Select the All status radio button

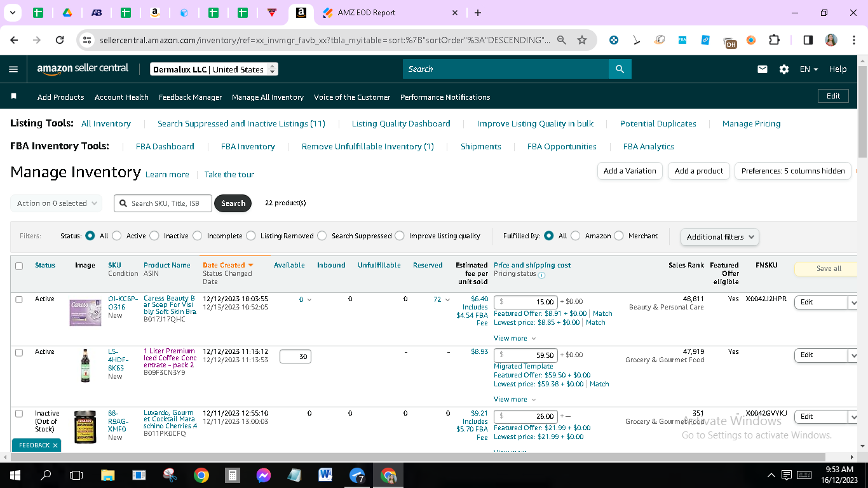tap(90, 236)
